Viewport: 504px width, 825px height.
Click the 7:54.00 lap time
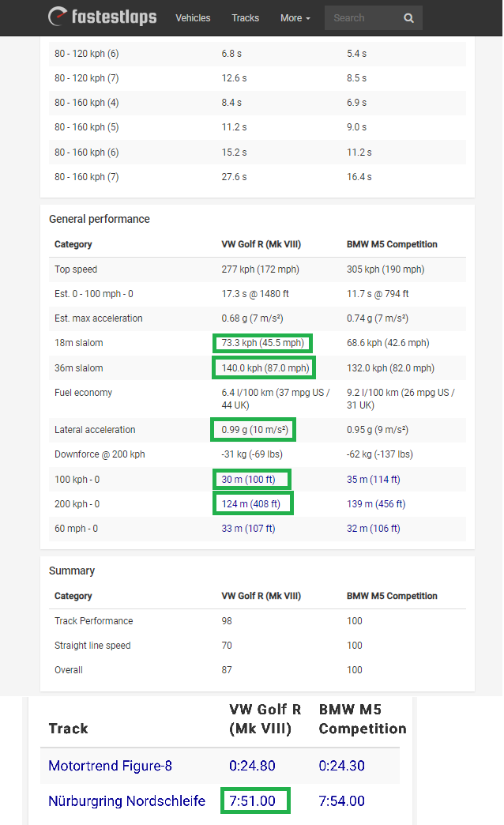[341, 801]
